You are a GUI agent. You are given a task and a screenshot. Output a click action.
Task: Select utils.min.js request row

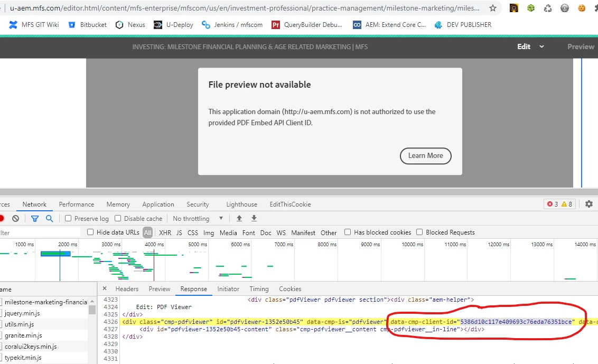tap(44, 324)
